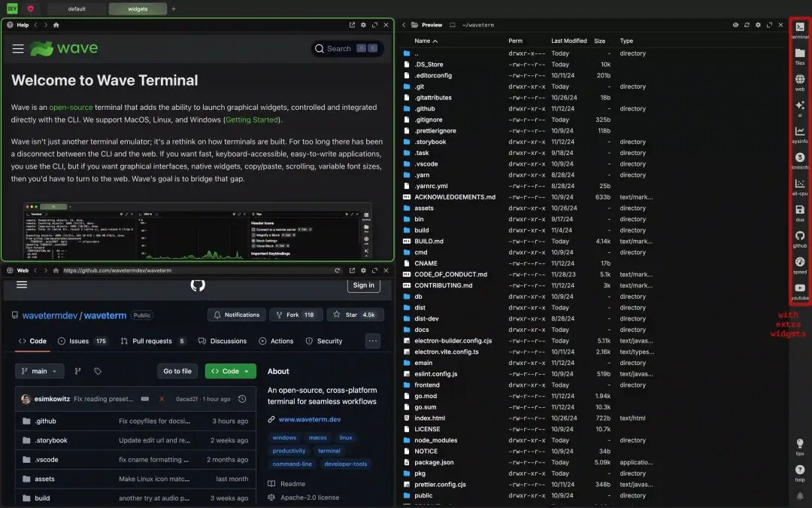Follow the open-source link
The width and height of the screenshot is (812, 508).
[71, 108]
